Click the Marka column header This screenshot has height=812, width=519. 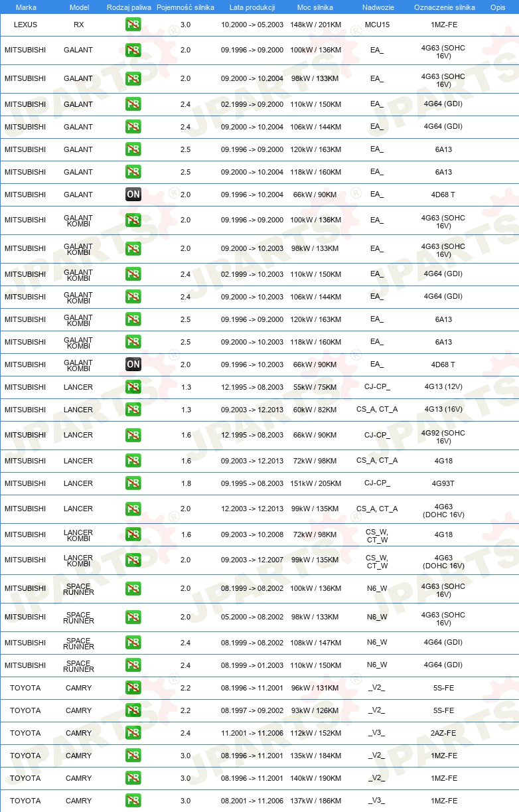25,7
